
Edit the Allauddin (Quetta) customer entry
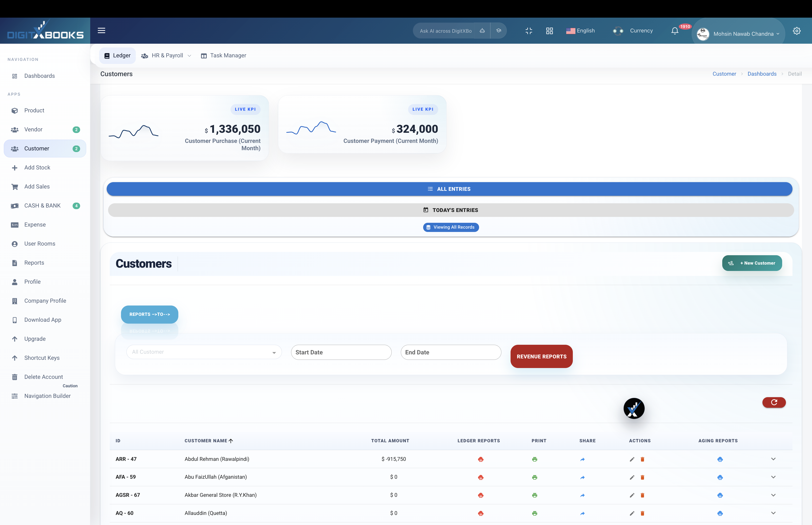pos(632,513)
